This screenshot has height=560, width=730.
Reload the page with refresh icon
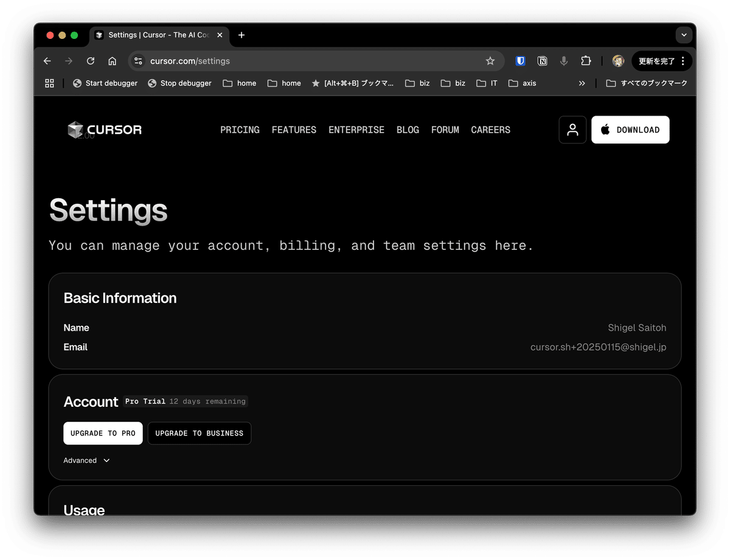click(91, 61)
